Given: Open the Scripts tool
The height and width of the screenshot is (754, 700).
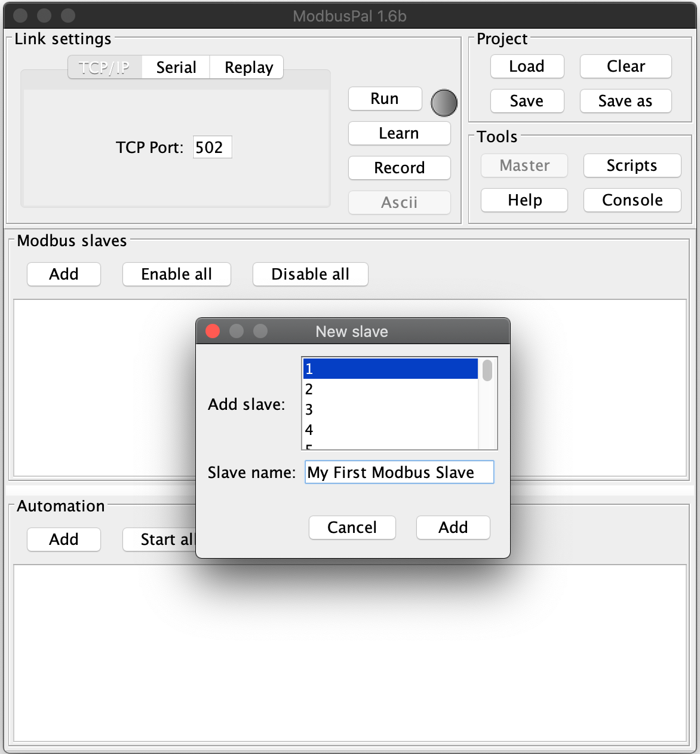Looking at the screenshot, I should (x=632, y=165).
